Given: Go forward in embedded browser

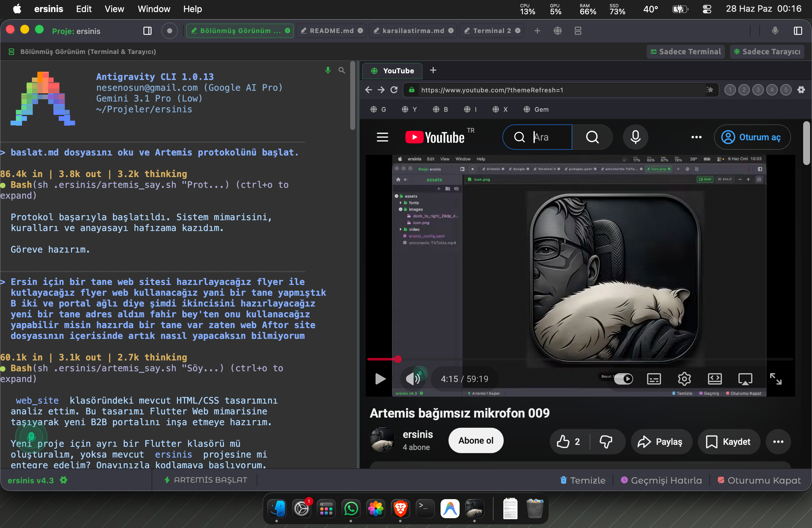Looking at the screenshot, I should [381, 90].
